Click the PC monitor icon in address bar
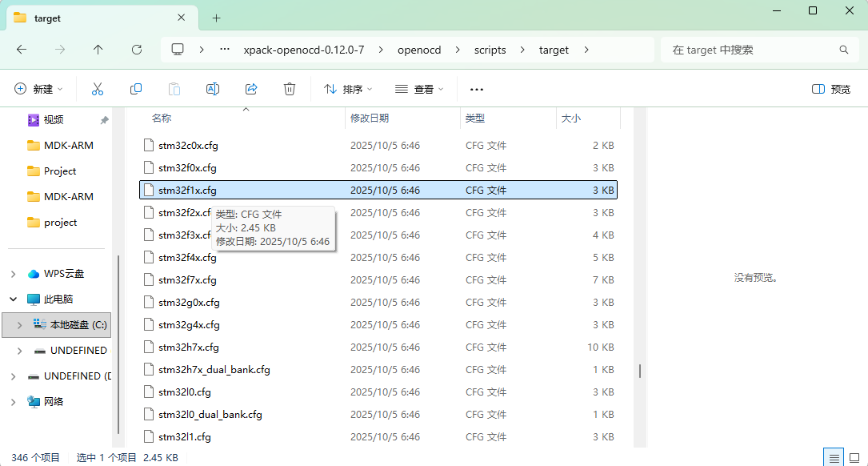Image resolution: width=868 pixels, height=466 pixels. [178, 50]
